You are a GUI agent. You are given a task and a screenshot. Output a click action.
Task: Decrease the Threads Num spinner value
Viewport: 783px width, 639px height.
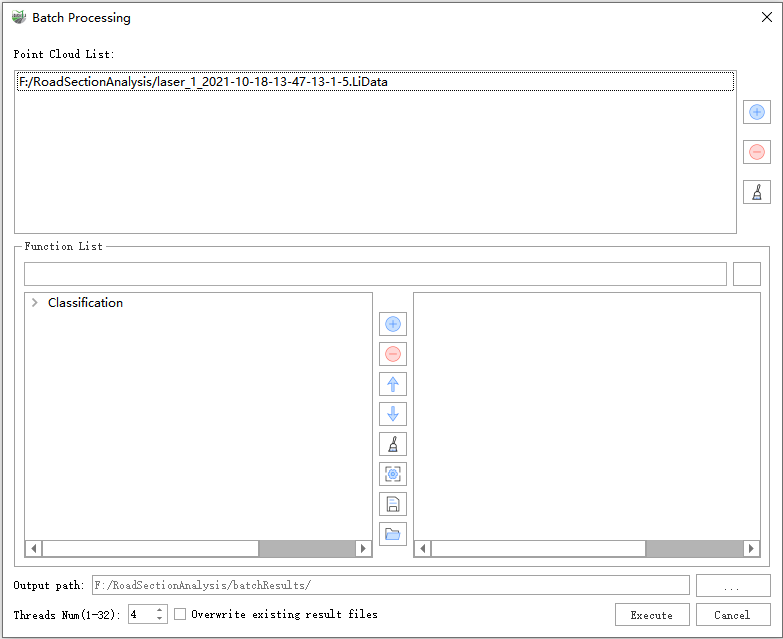coord(159,619)
